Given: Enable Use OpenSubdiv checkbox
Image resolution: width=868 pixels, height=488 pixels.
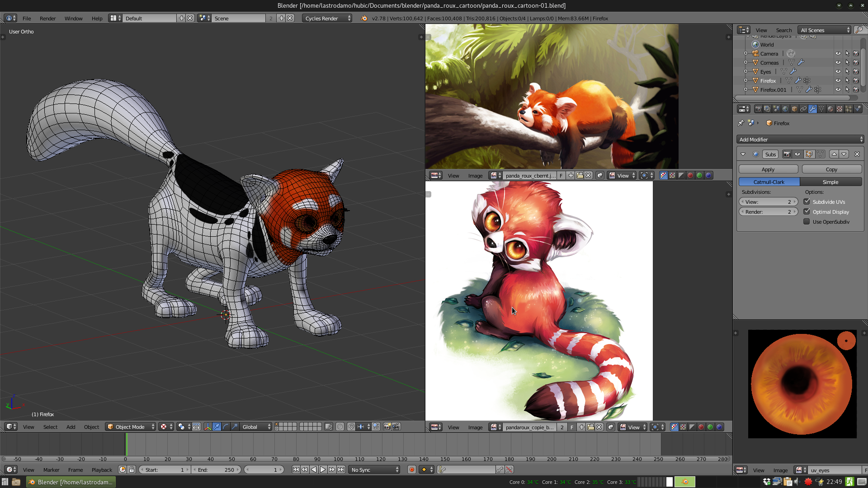Looking at the screenshot, I should (x=807, y=221).
